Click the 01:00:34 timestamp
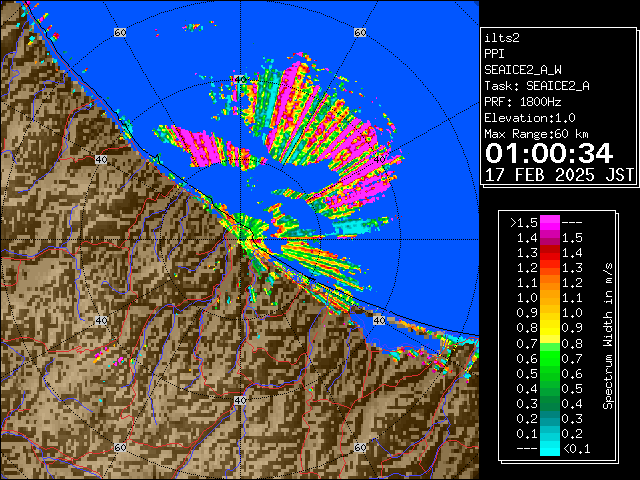Image resolution: width=640 pixels, height=480 pixels. [x=549, y=153]
